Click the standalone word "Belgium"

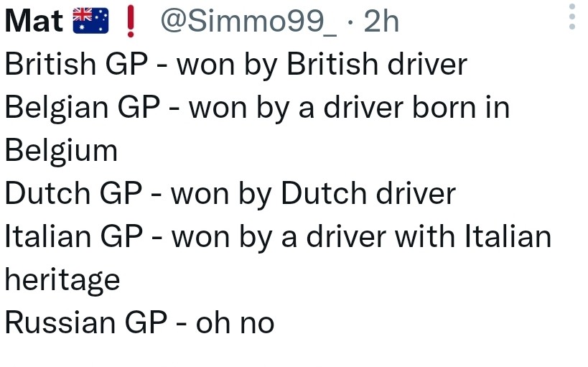tap(61, 151)
